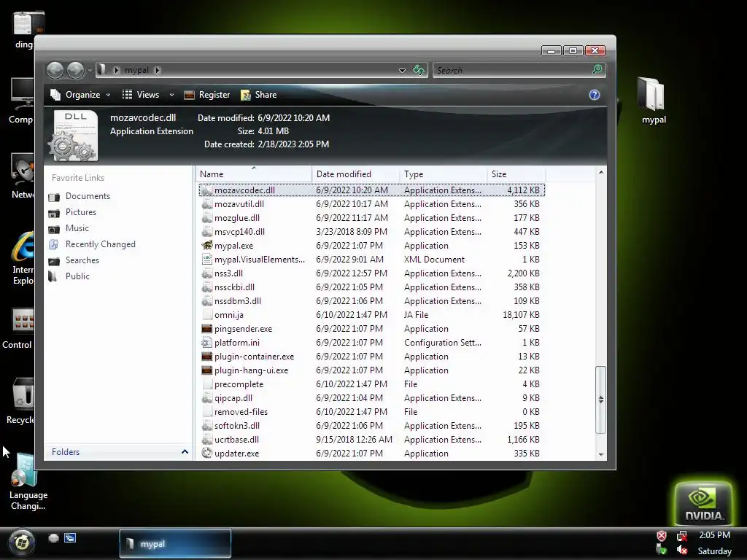Image resolution: width=747 pixels, height=560 pixels.
Task: Click the Switch between windows quick launch icon
Action: coord(70,538)
